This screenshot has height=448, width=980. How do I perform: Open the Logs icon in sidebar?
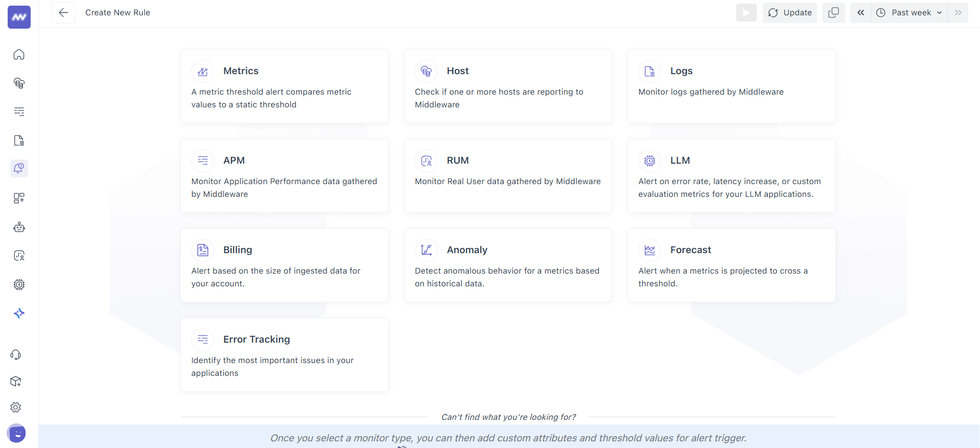[x=19, y=141]
